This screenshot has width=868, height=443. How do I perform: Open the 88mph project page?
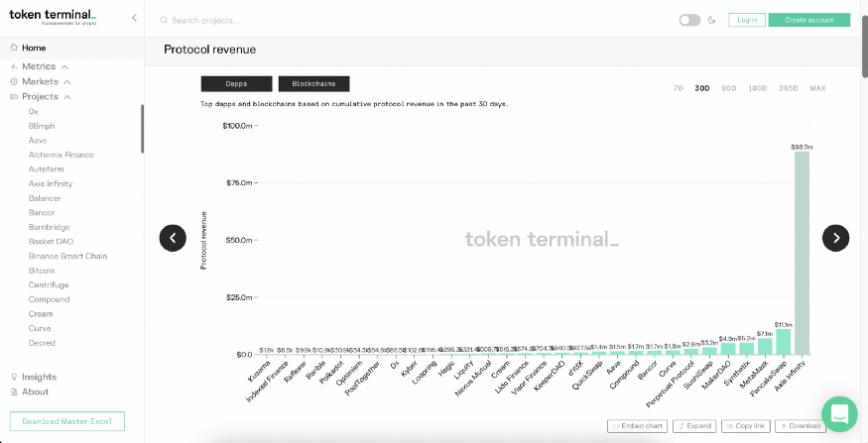coord(42,126)
